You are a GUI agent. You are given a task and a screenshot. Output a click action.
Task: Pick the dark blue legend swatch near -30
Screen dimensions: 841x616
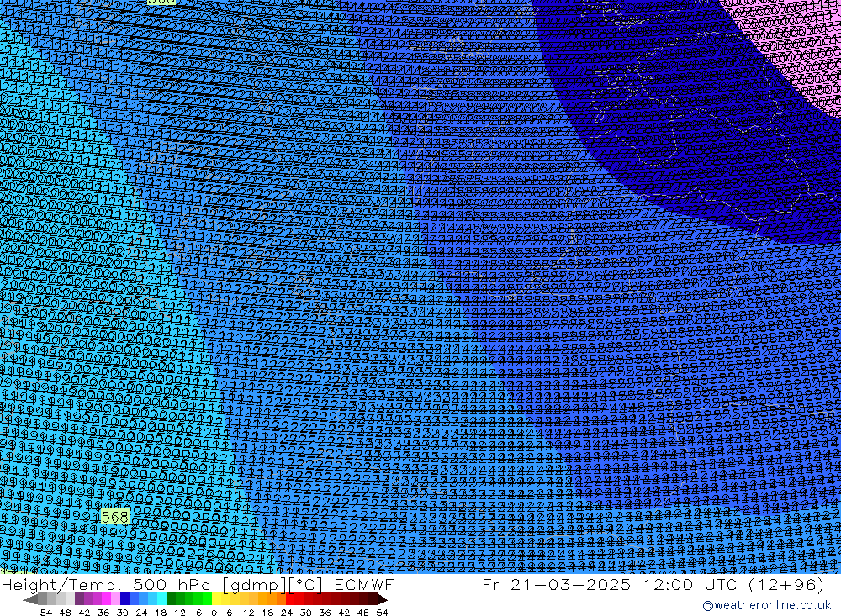point(124,599)
